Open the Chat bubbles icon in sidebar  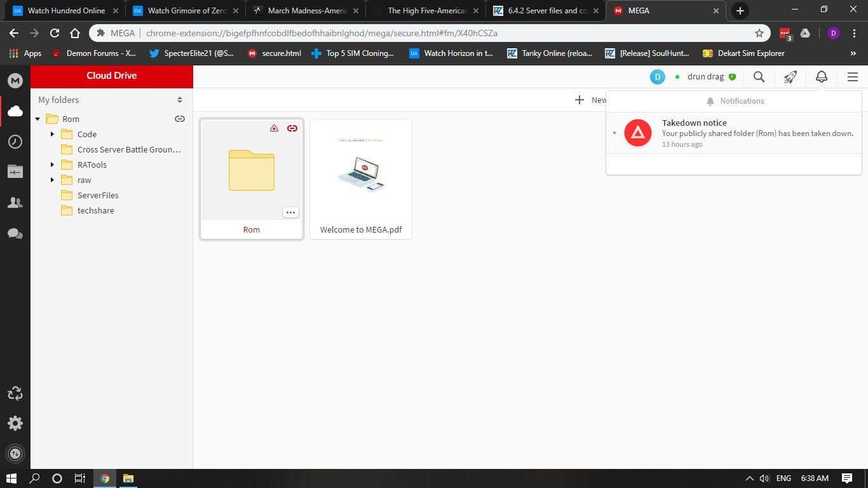pyautogui.click(x=15, y=234)
